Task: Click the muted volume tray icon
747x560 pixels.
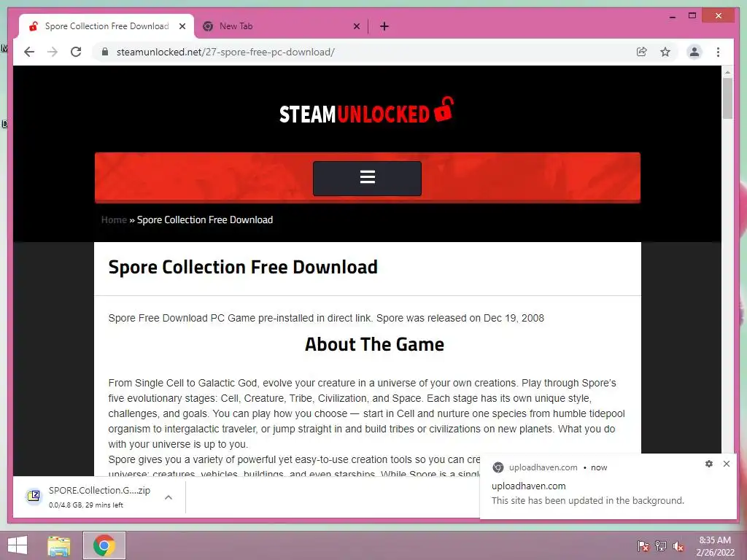Action: 678,545
